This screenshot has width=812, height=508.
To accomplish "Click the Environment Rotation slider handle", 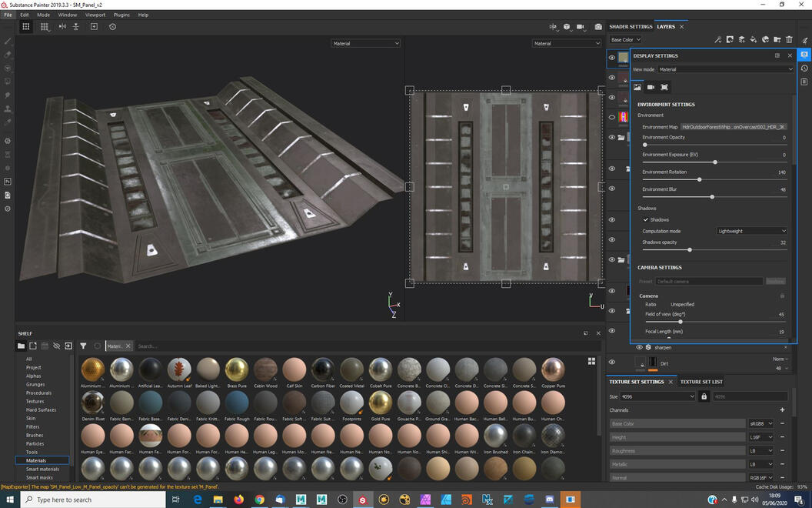I will [699, 179].
